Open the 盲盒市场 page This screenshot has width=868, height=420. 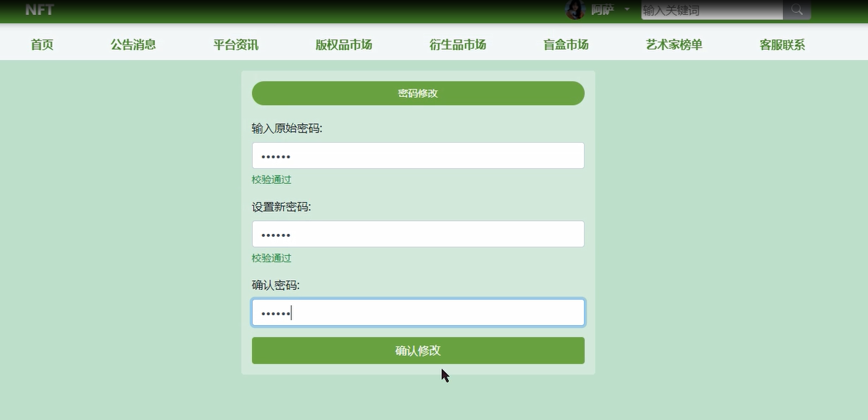(566, 44)
